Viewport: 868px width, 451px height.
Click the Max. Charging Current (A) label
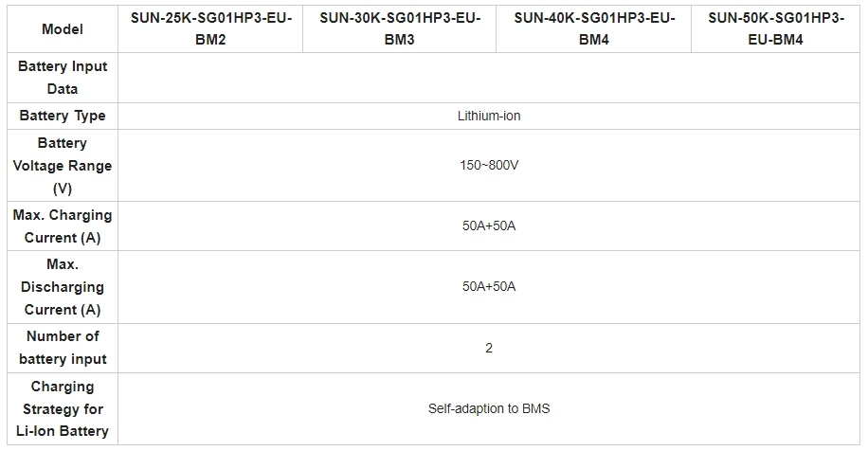point(63,226)
